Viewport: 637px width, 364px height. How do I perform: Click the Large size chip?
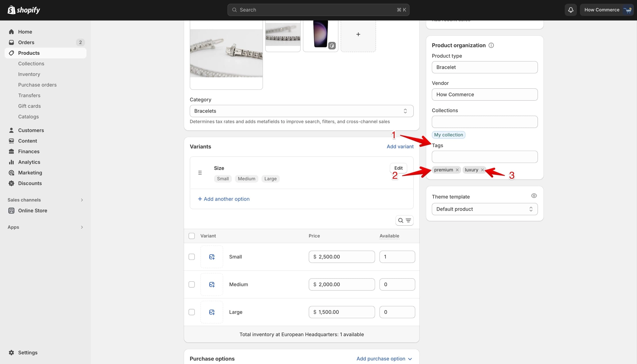tap(270, 179)
